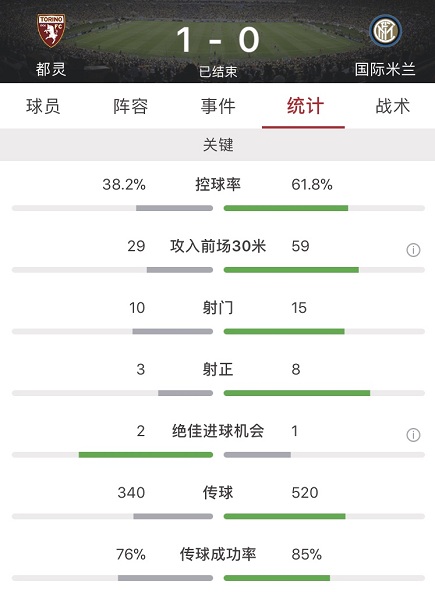Tap the 已结束 match status text
This screenshot has height=592, width=435.
tap(218, 71)
